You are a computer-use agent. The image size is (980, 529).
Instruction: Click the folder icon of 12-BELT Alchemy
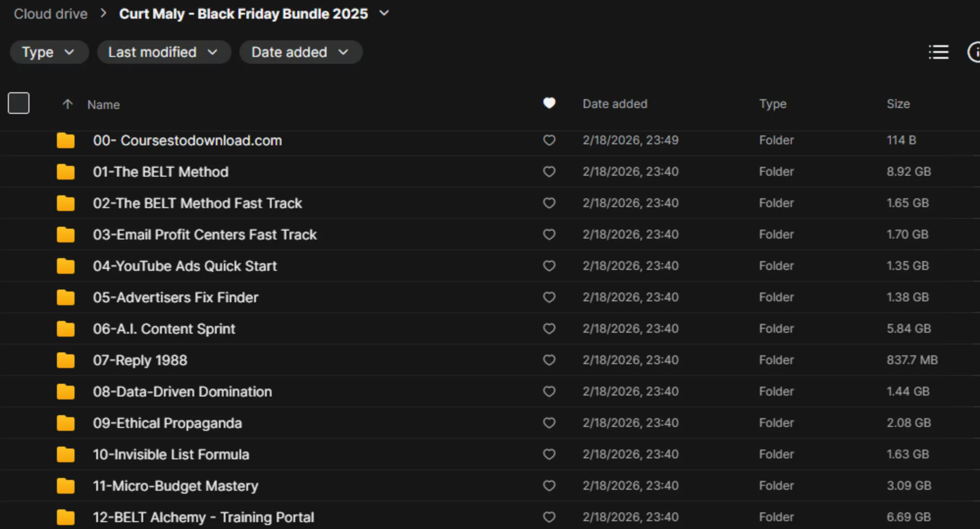[65, 517]
